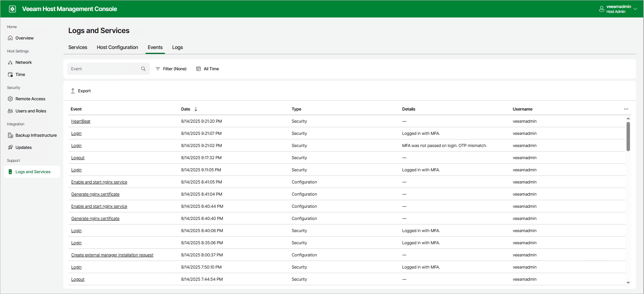The height and width of the screenshot is (294, 644).
Task: Open Generate nginx certificate 8:41:04 event
Action: (x=95, y=194)
